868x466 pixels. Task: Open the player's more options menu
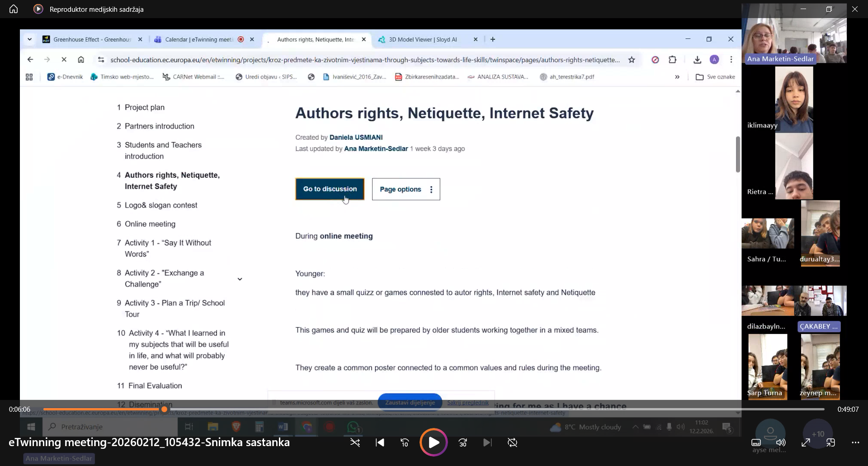(x=855, y=443)
